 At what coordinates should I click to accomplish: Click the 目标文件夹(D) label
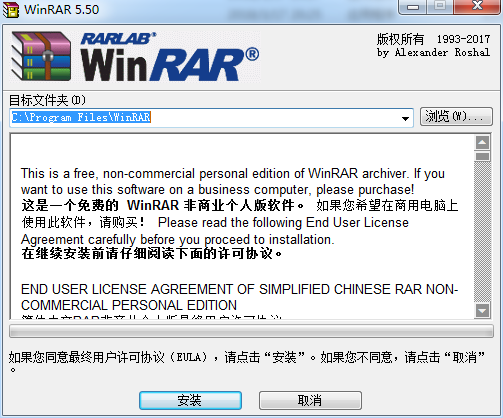pos(47,100)
